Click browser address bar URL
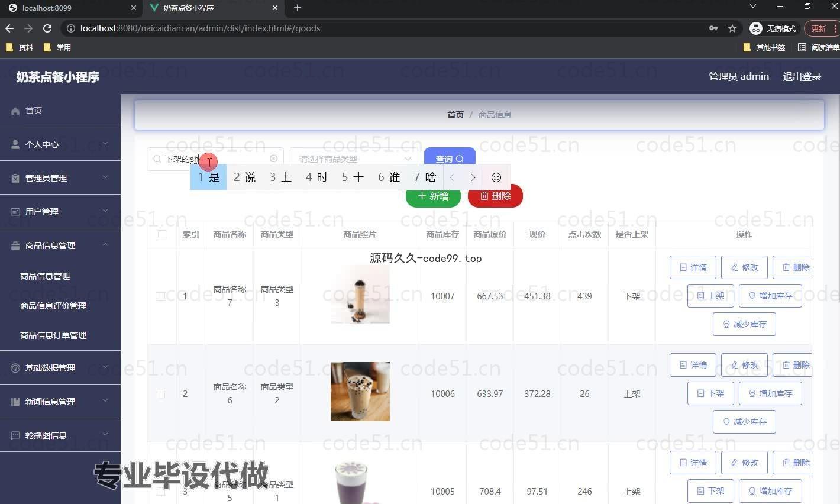Viewport: 840px width, 504px height. pos(200,28)
